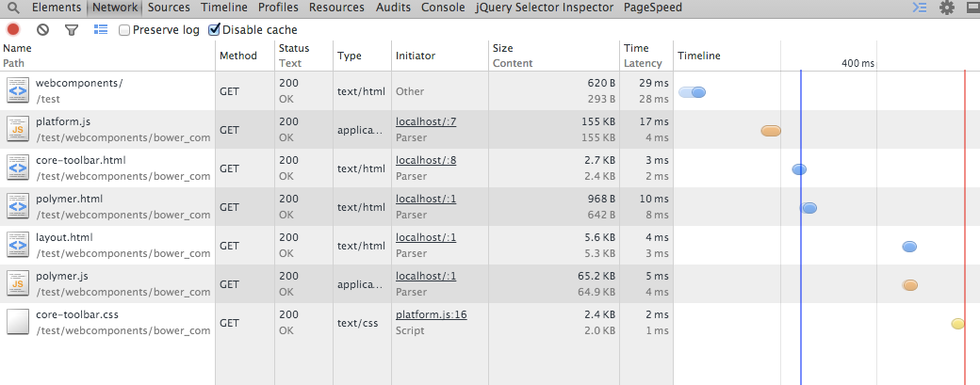Viewport: 980px width, 385px height.
Task: Uncheck the Disable cache checkbox
Action: [215, 30]
